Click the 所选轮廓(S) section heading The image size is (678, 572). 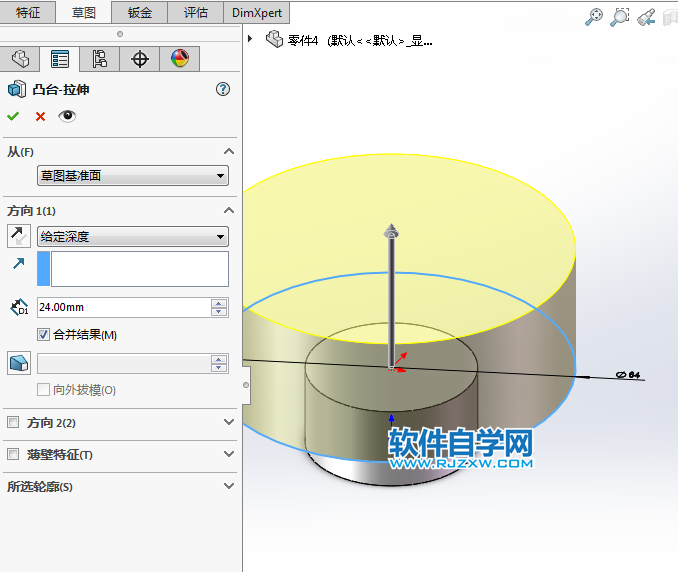point(40,487)
